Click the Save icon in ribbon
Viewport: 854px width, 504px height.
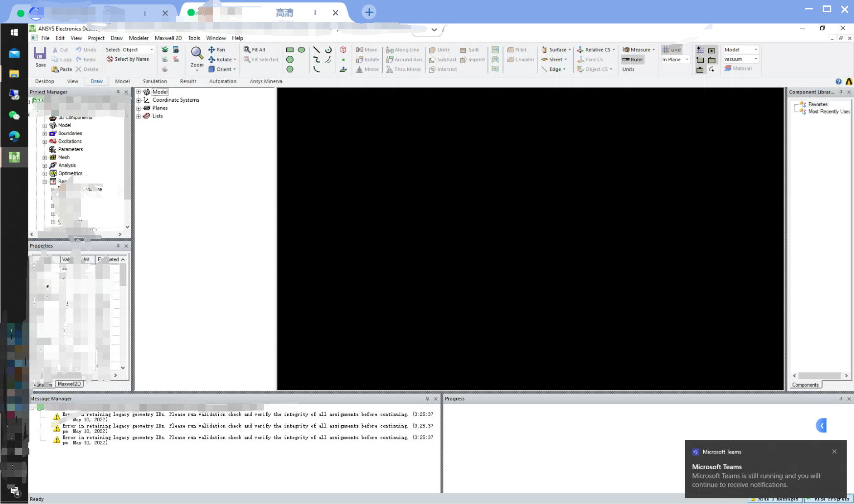[x=40, y=53]
